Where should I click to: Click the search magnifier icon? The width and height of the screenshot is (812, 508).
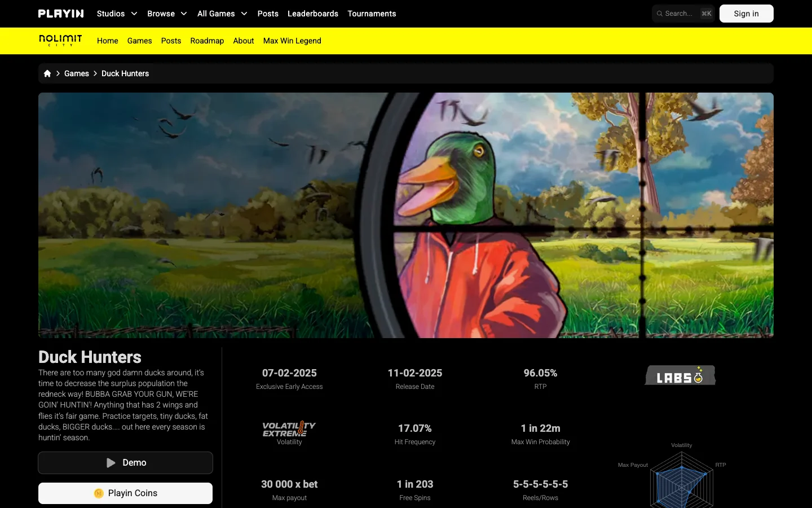click(659, 14)
